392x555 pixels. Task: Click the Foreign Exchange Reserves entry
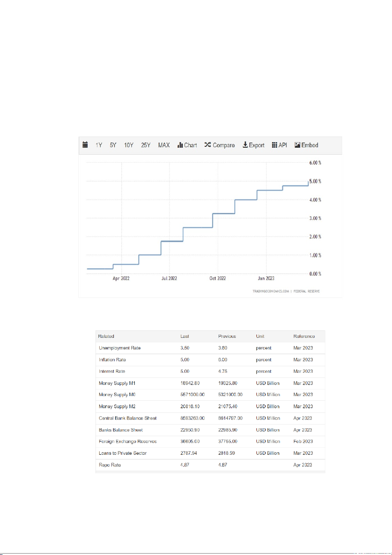pos(128,441)
